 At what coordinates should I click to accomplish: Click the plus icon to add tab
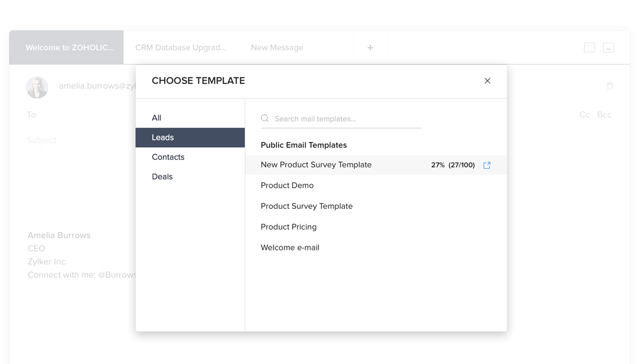pos(370,48)
